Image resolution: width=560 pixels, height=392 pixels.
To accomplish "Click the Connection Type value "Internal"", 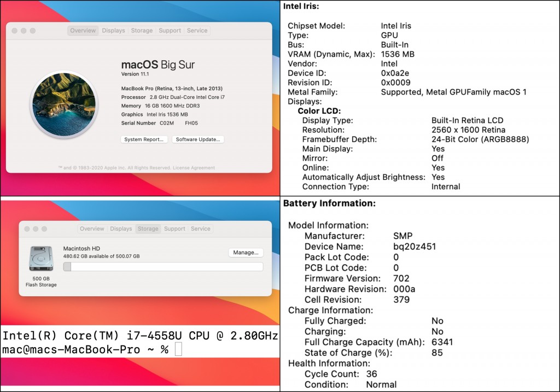I will (446, 186).
